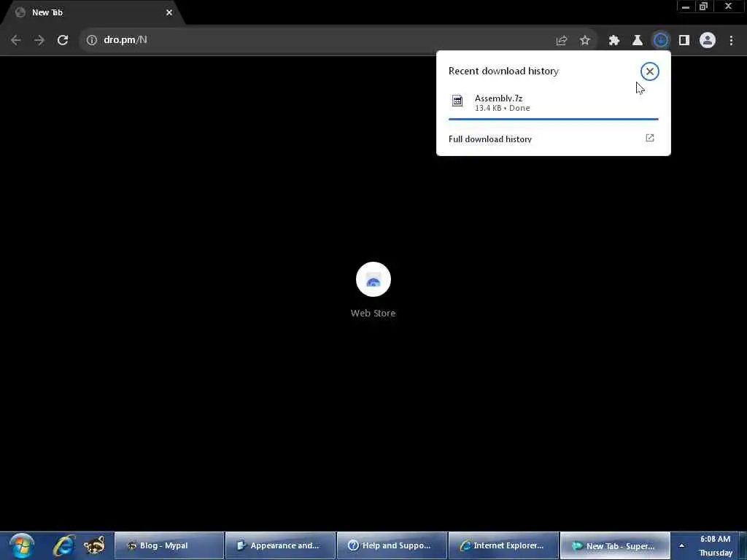
Task: Open the three-dot browser menu
Action: 731,41
